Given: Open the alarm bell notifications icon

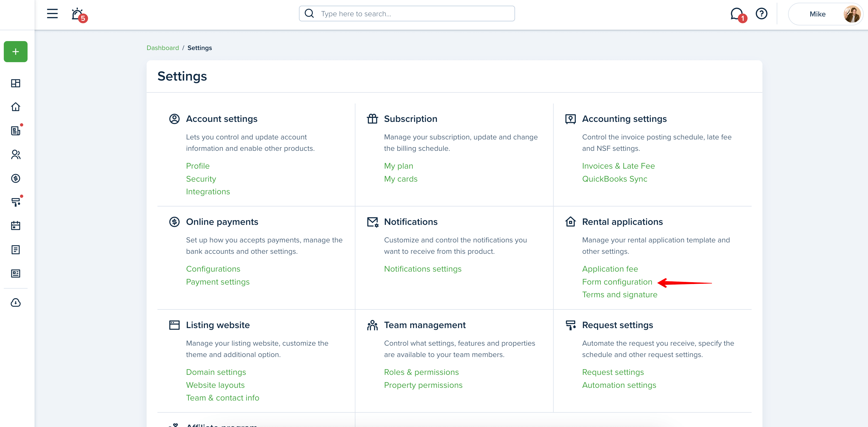Looking at the screenshot, I should click(x=78, y=14).
